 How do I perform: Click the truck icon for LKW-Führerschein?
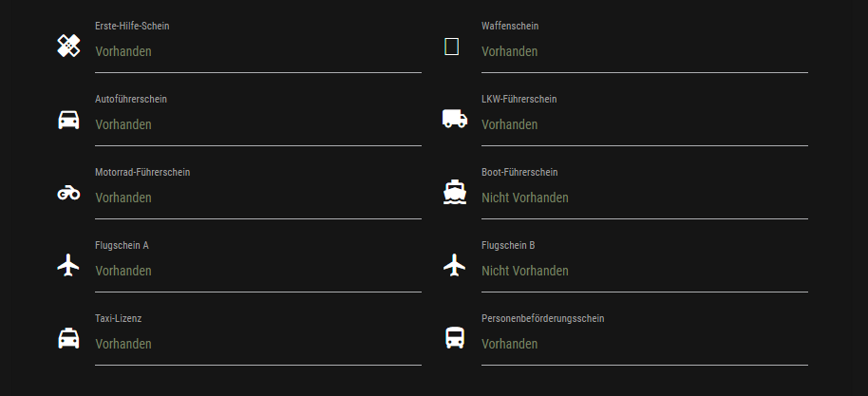coord(455,119)
